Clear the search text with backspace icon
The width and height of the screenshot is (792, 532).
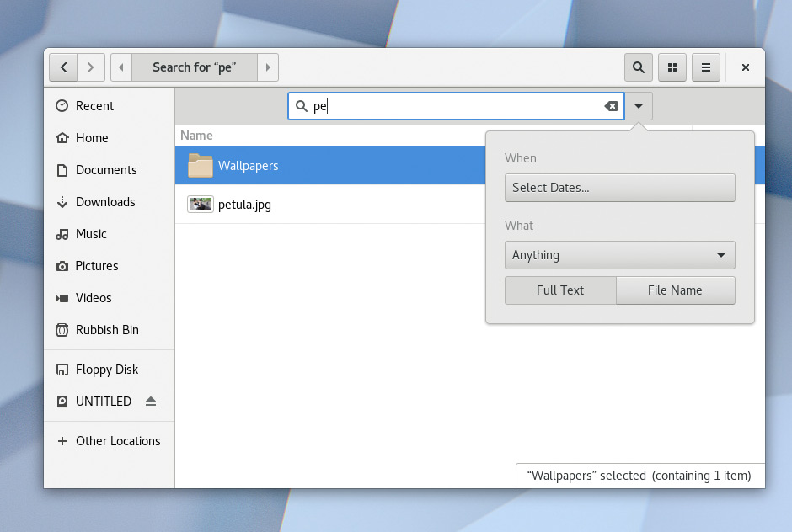tap(611, 106)
